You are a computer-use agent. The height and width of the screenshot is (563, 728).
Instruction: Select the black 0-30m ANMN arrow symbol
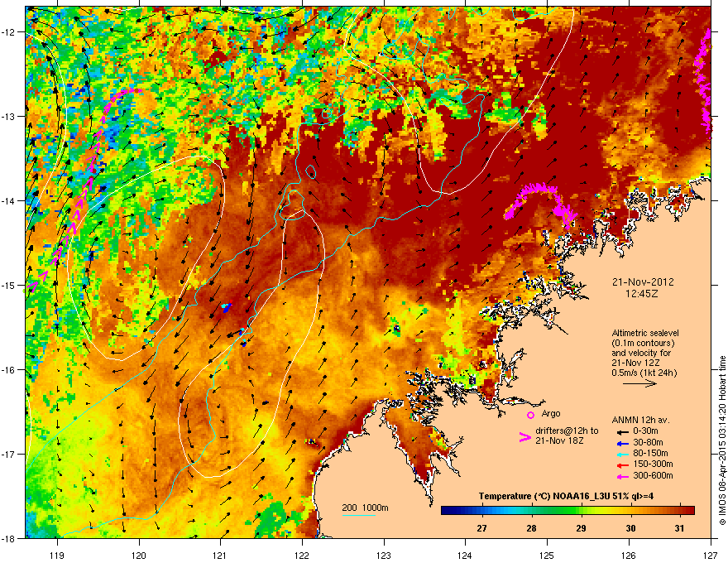pyautogui.click(x=622, y=431)
